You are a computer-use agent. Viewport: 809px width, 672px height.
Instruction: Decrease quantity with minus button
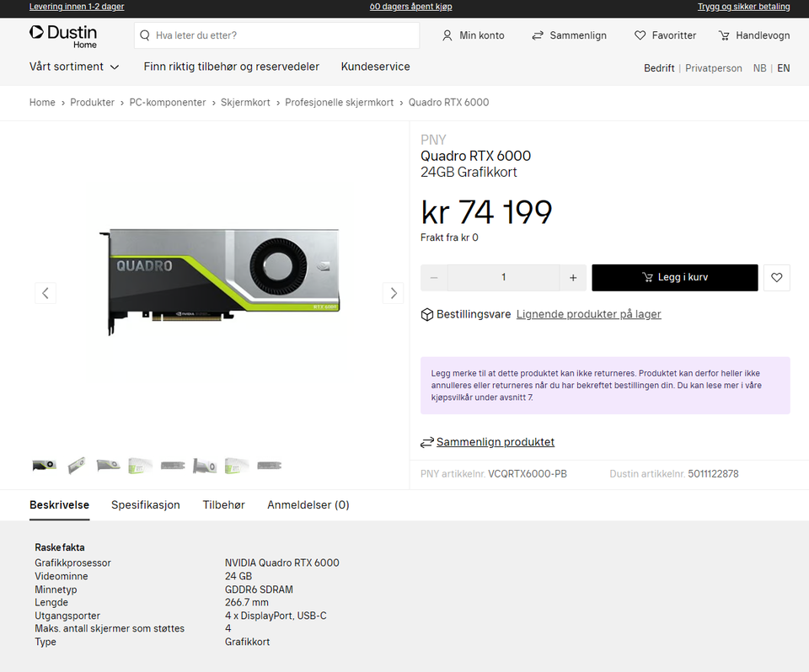434,277
